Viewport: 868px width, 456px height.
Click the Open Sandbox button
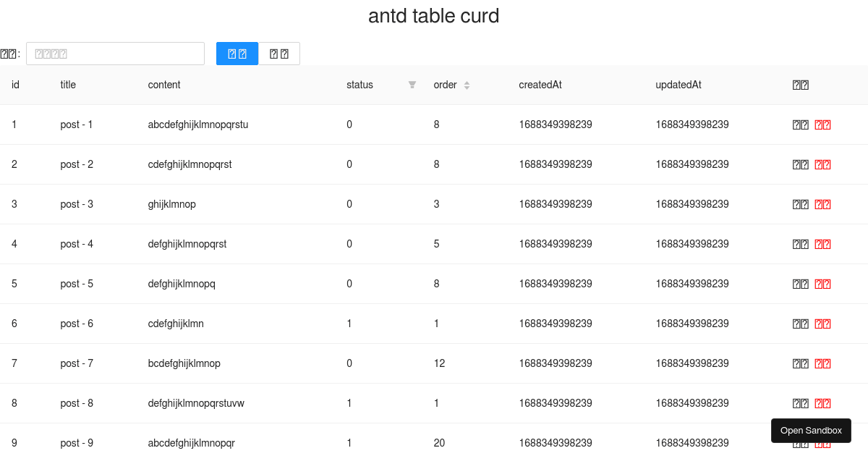click(x=811, y=430)
